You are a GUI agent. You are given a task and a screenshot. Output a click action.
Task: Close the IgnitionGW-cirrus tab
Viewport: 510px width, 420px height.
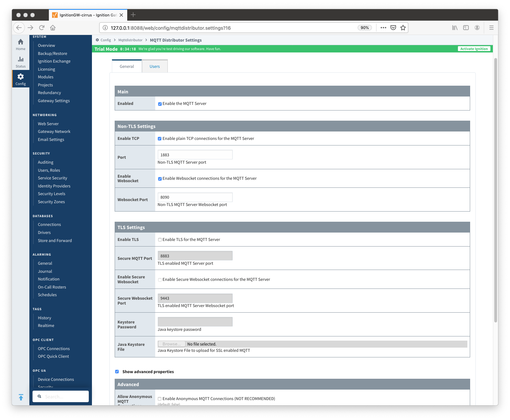coord(121,15)
